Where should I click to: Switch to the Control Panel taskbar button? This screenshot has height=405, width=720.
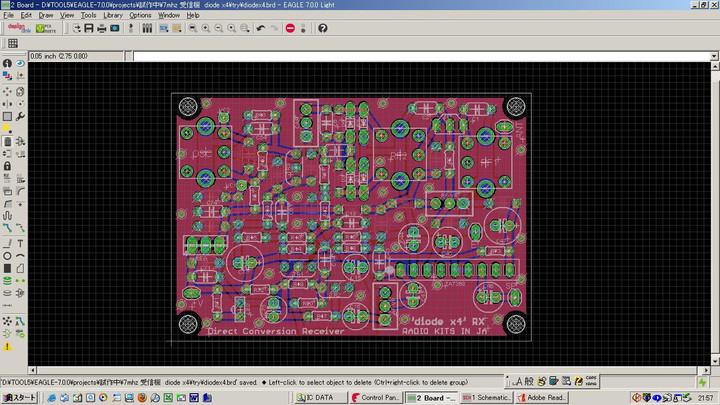click(376, 398)
